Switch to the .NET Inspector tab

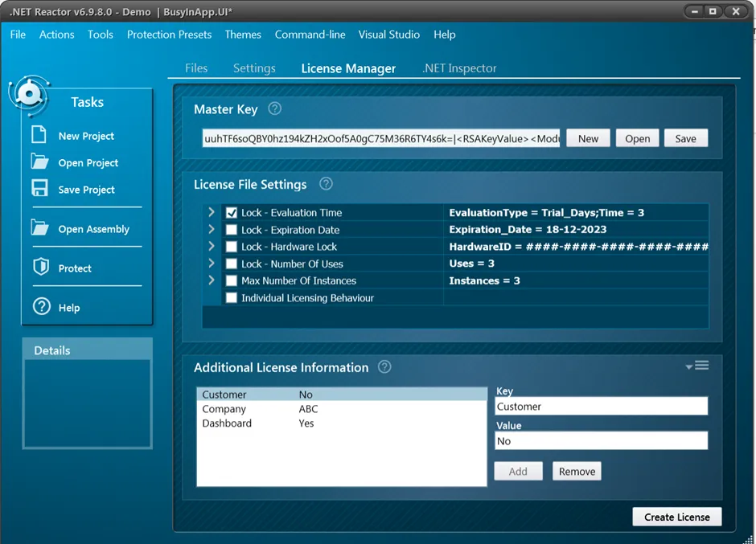coord(459,68)
